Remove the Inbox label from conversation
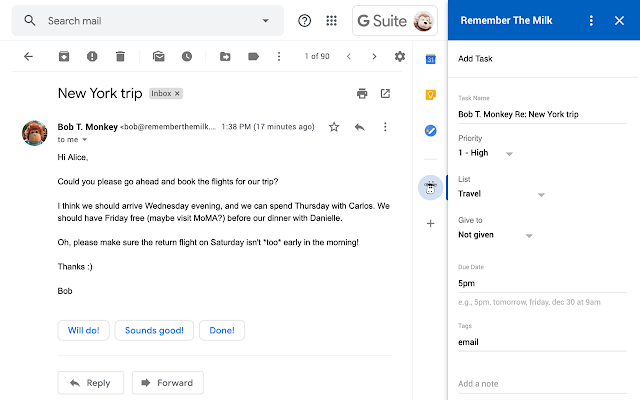640x400 pixels. (177, 93)
